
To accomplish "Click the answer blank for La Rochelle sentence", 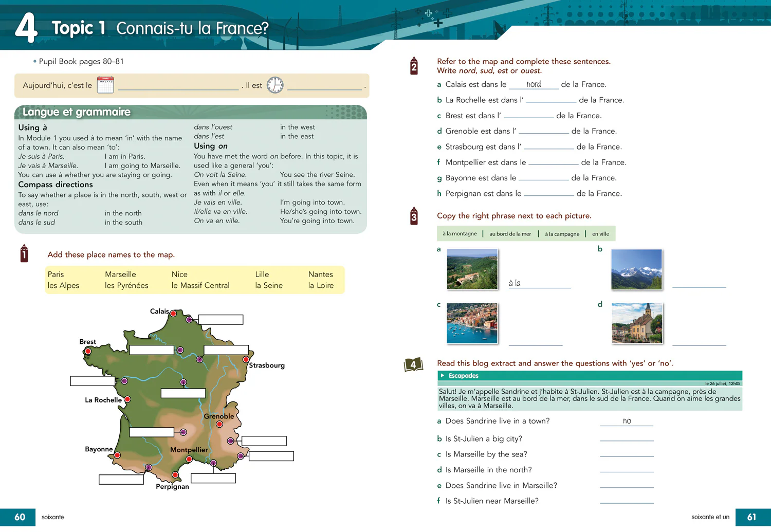I will (x=551, y=100).
